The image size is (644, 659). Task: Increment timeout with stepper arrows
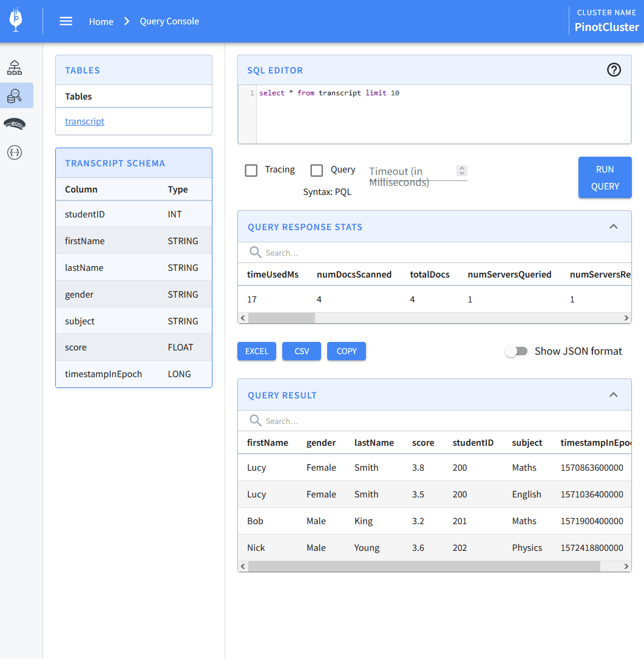pos(462,168)
